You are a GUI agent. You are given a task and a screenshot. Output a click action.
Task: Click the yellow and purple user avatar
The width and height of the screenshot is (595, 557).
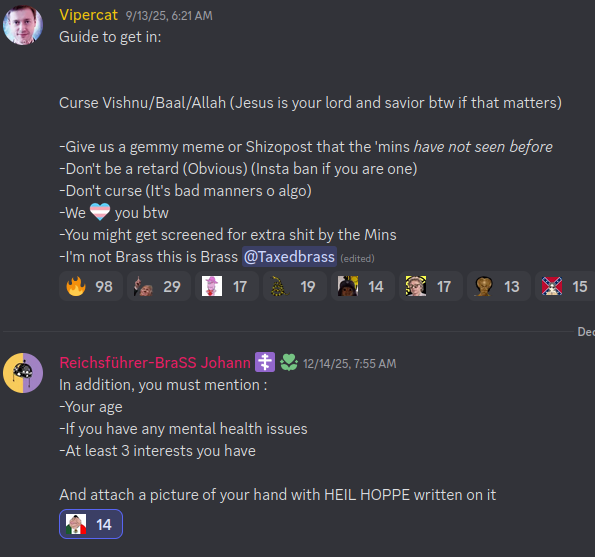(23, 373)
